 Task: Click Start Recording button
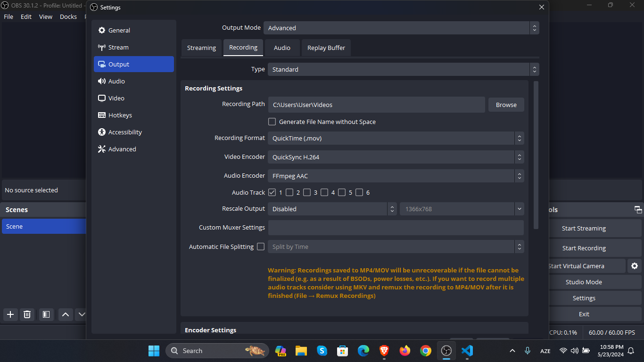(x=584, y=248)
